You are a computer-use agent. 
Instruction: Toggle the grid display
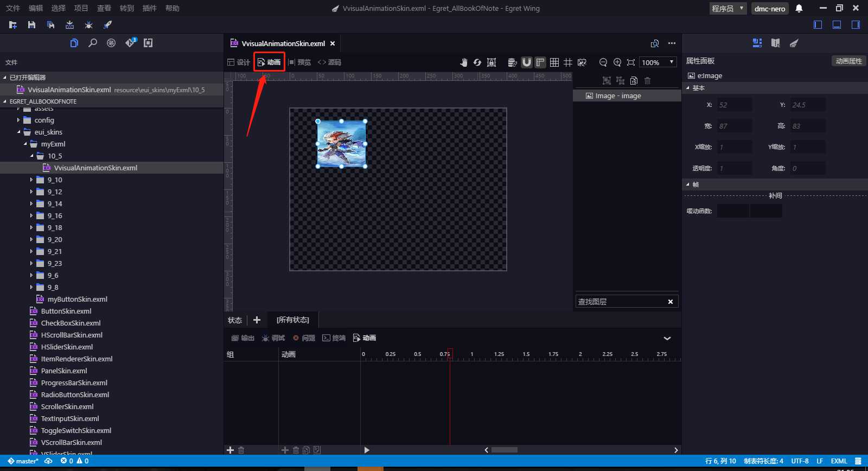(x=554, y=62)
